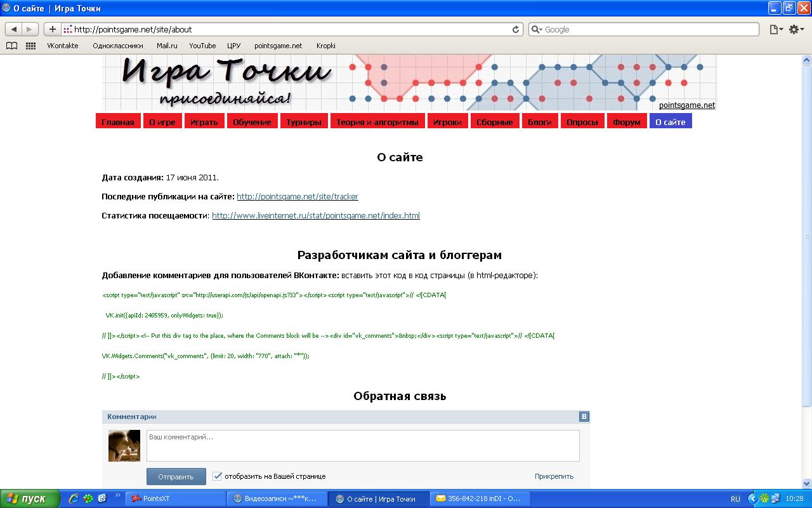
Task: Click the VK logo in comments widget
Action: tap(584, 417)
